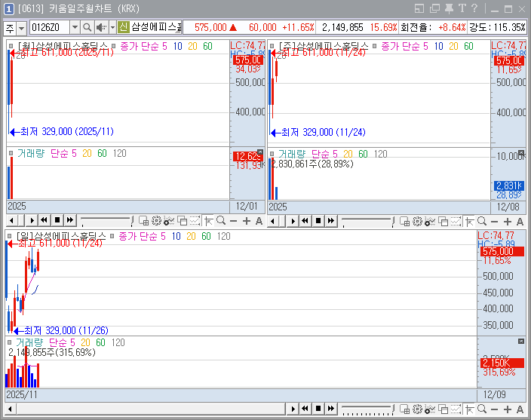Image resolution: width=531 pixels, height=420 pixels.
Task: Zoom out with minus button in monthly toolbar
Action: point(233,221)
